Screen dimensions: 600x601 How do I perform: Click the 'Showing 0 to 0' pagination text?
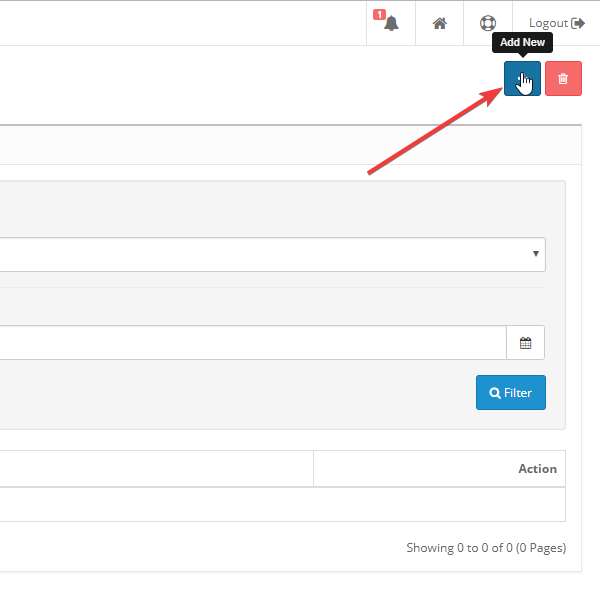click(486, 548)
